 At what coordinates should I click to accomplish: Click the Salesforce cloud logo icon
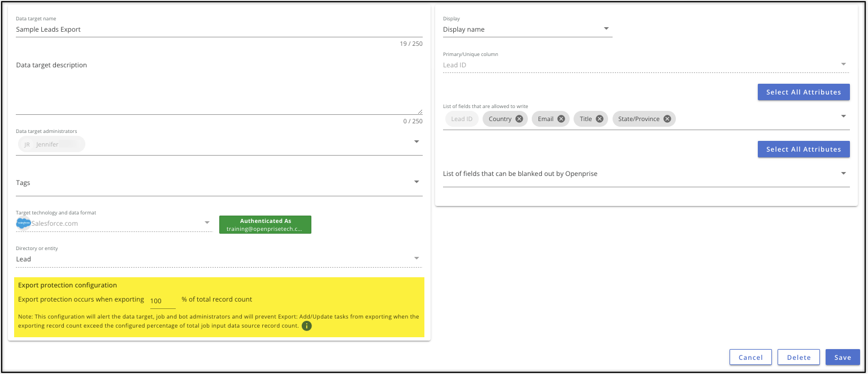[x=24, y=223]
